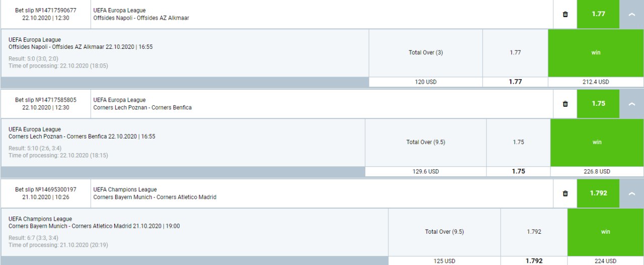Click trash icon for Lech Poznan bet slip

tap(565, 104)
